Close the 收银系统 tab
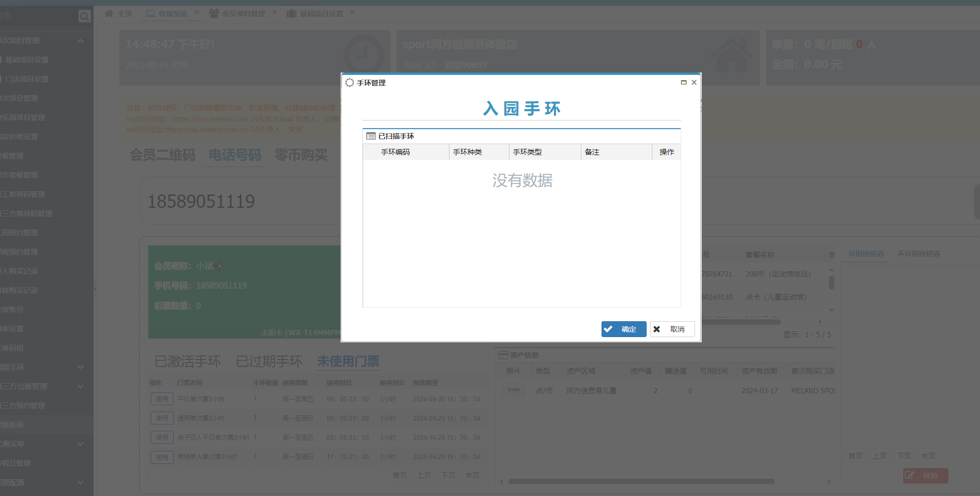This screenshot has height=496, width=980. click(196, 12)
